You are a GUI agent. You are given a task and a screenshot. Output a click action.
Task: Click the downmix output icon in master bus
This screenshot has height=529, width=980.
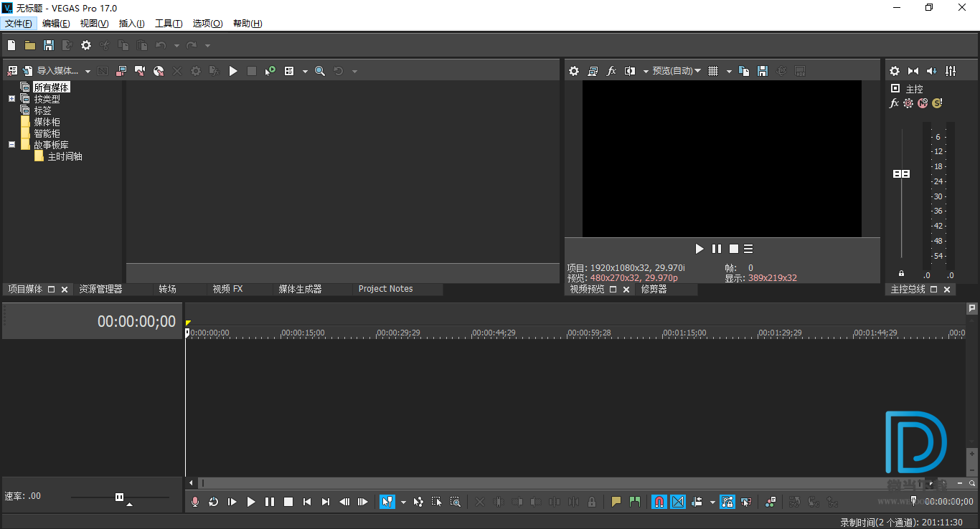click(913, 71)
